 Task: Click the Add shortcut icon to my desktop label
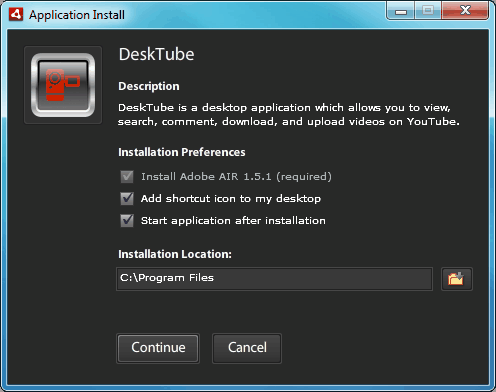pyautogui.click(x=231, y=199)
